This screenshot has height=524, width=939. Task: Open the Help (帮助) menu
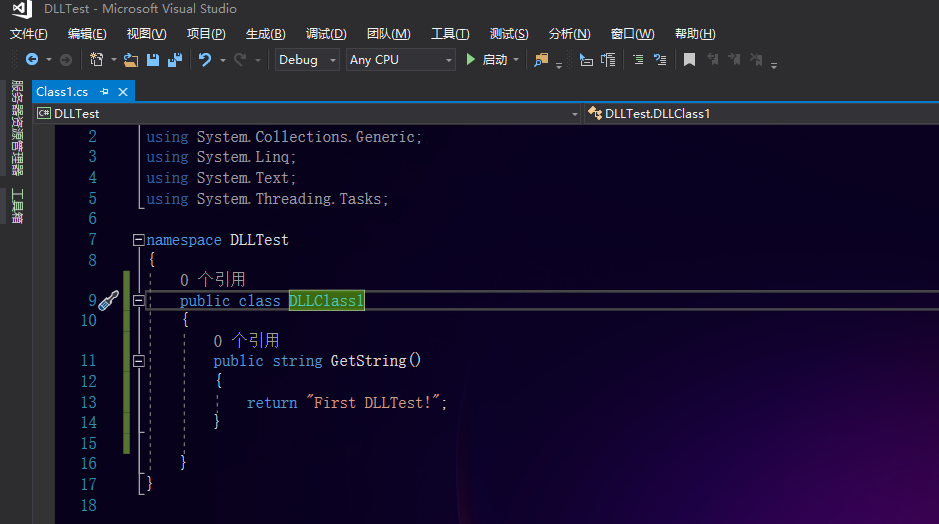coord(695,34)
